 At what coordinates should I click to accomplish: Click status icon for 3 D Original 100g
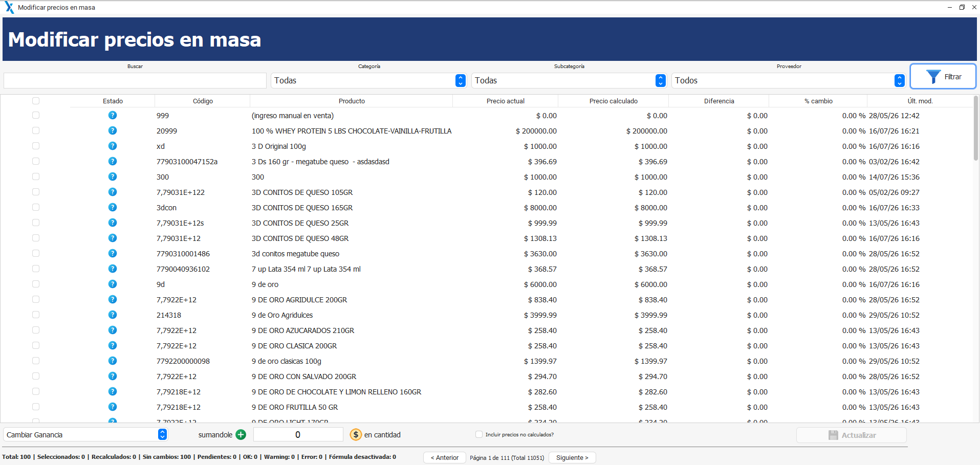113,146
